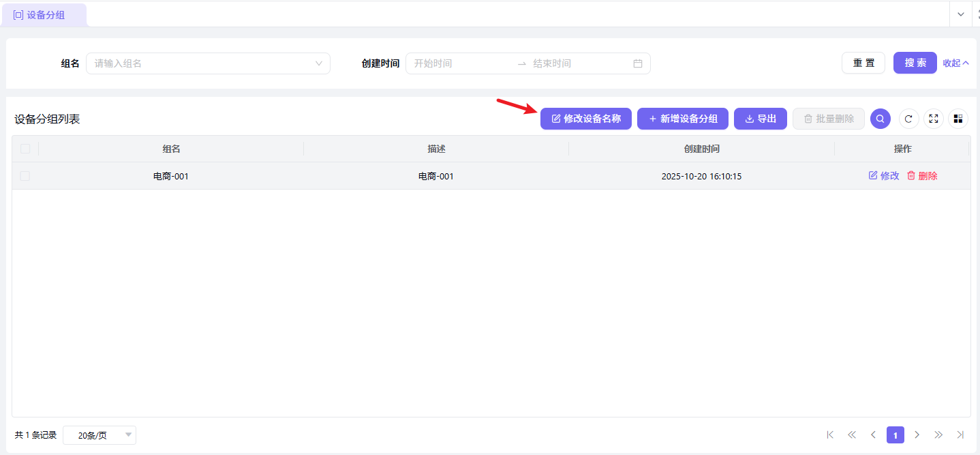The width and height of the screenshot is (980, 455).
Task: Switch to the 设备分组 tab
Action: point(45,15)
